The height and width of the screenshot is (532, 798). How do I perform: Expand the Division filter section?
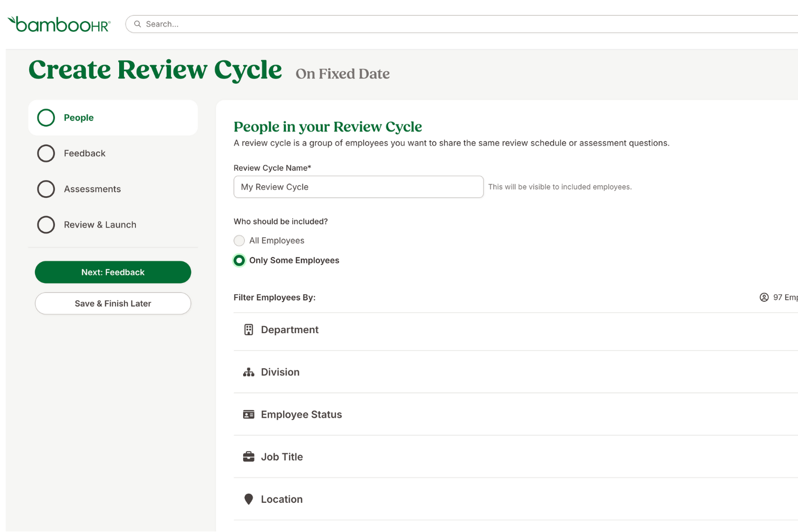click(x=280, y=372)
